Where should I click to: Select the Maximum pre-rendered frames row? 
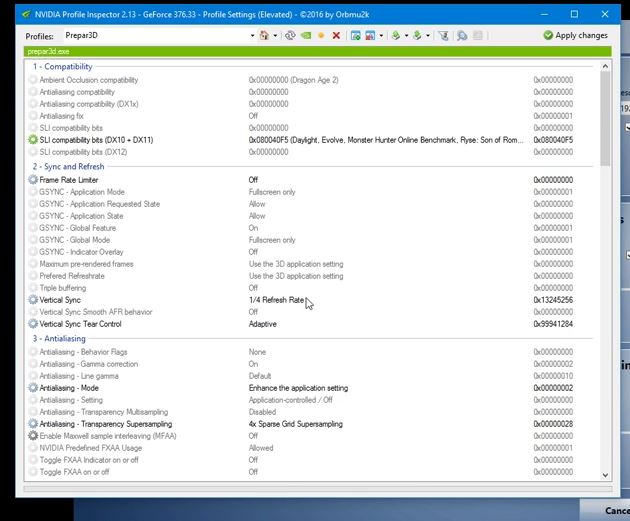click(x=309, y=264)
